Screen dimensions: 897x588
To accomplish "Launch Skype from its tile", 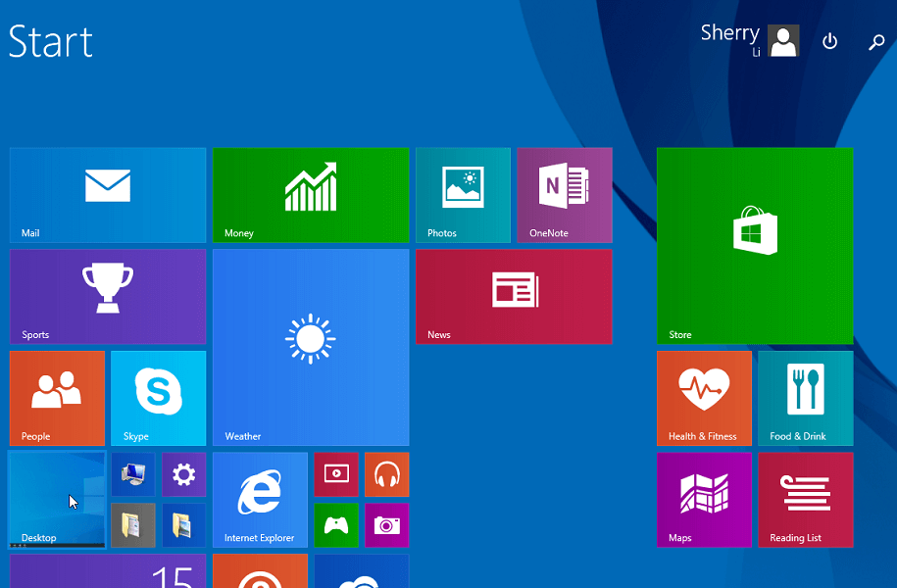I will click(x=159, y=398).
